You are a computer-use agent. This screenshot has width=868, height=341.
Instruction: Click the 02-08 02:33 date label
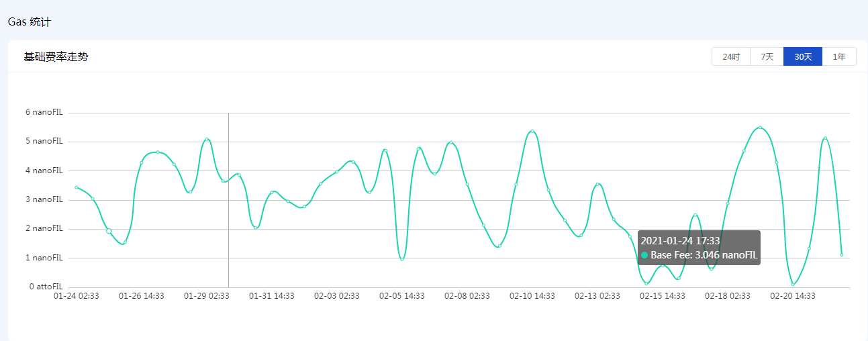pyautogui.click(x=467, y=296)
